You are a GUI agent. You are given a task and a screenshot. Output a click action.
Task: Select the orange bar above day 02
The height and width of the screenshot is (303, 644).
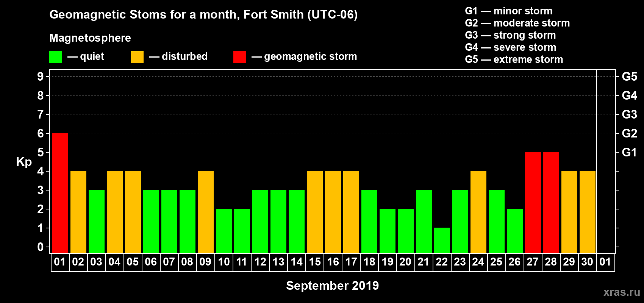(x=78, y=212)
